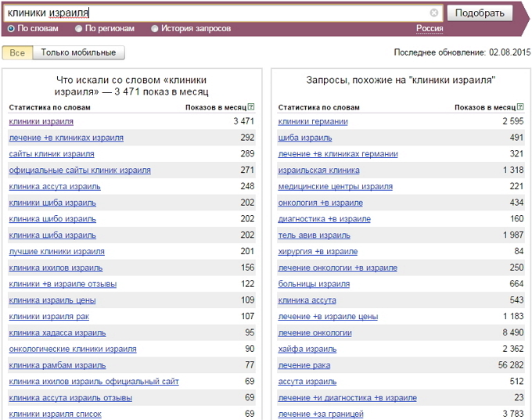Switch to the 'Только мобильные' tab
532x420 pixels.
pos(78,53)
